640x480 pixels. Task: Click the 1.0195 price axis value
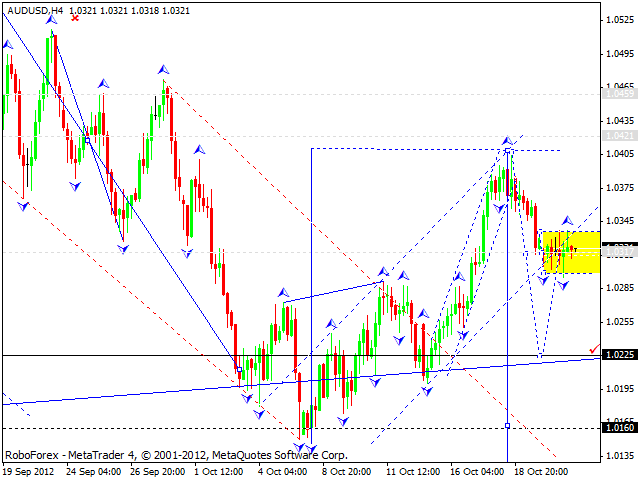pos(620,388)
